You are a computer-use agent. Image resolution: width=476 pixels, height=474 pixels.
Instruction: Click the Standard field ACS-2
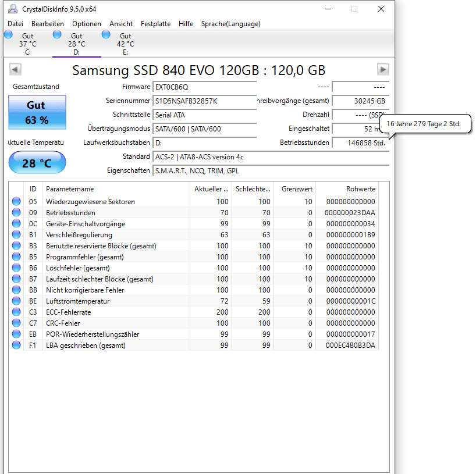coord(271,157)
